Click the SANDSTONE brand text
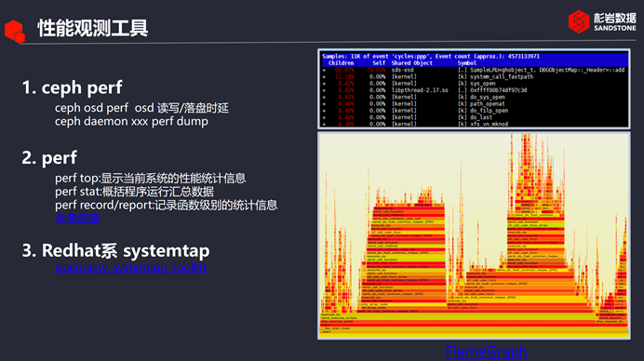Viewport: 644px width, 361px height. click(614, 28)
